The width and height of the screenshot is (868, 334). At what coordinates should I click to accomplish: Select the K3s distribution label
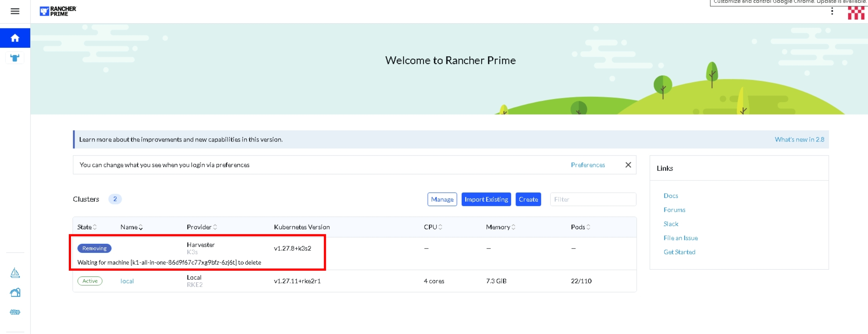[192, 252]
